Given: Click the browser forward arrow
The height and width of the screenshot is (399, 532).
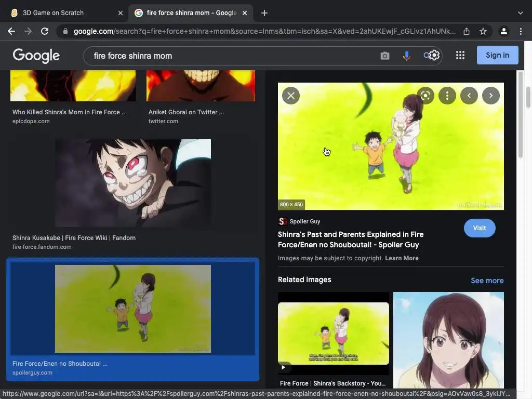Looking at the screenshot, I should tap(28, 31).
